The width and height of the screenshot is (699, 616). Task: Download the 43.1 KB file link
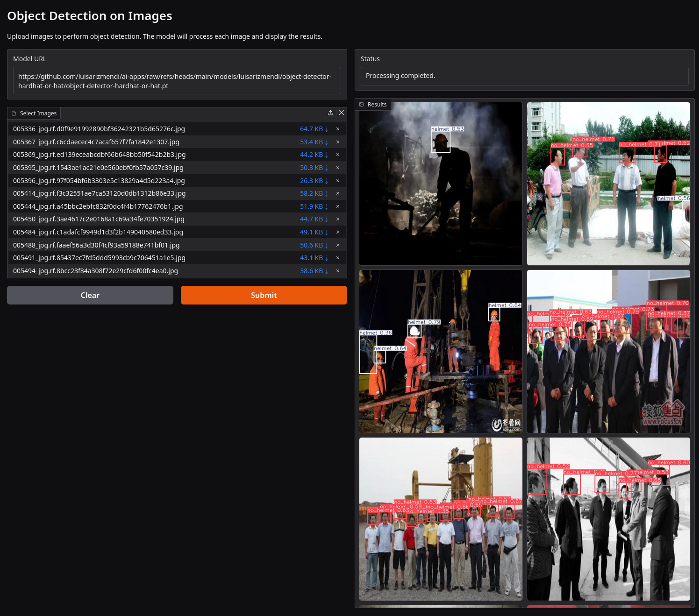click(x=314, y=258)
